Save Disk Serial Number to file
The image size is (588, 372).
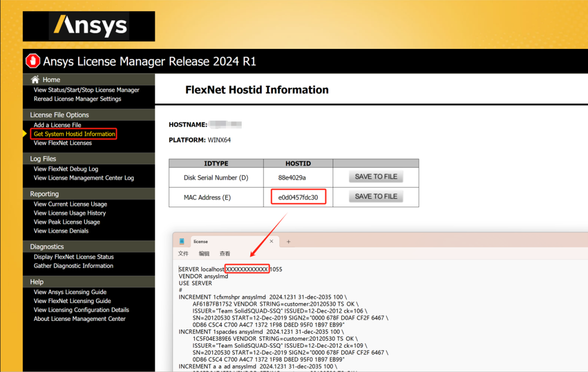click(x=376, y=177)
